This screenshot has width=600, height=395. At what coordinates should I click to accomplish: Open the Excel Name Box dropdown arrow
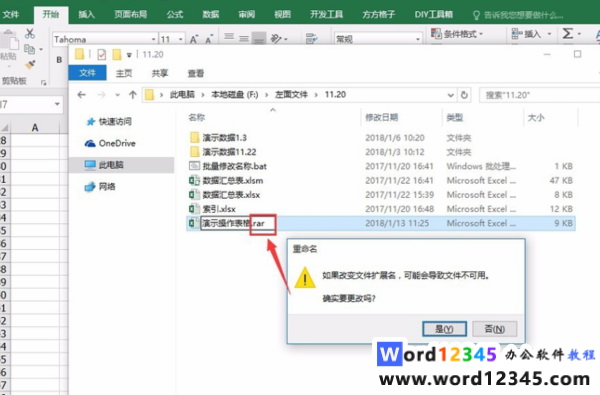[x=57, y=104]
